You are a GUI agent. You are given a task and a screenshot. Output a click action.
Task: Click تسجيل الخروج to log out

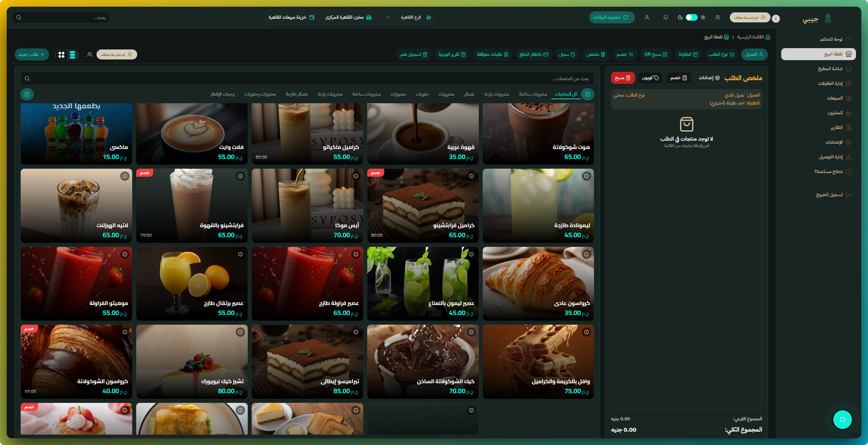coord(818,194)
